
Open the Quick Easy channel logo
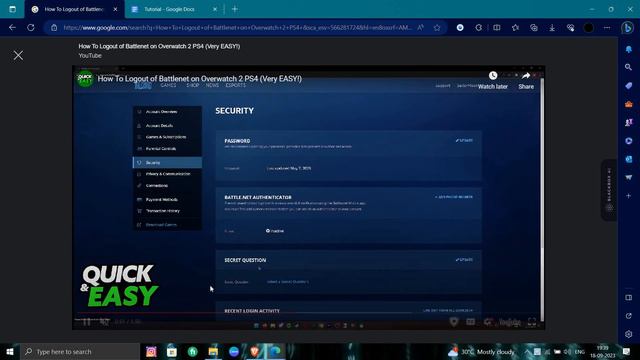tap(85, 79)
